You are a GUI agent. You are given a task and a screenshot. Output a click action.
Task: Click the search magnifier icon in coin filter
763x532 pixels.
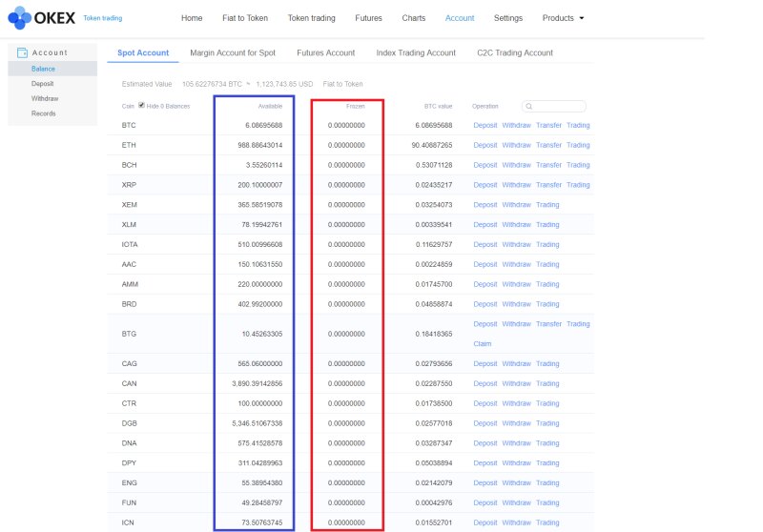(528, 106)
